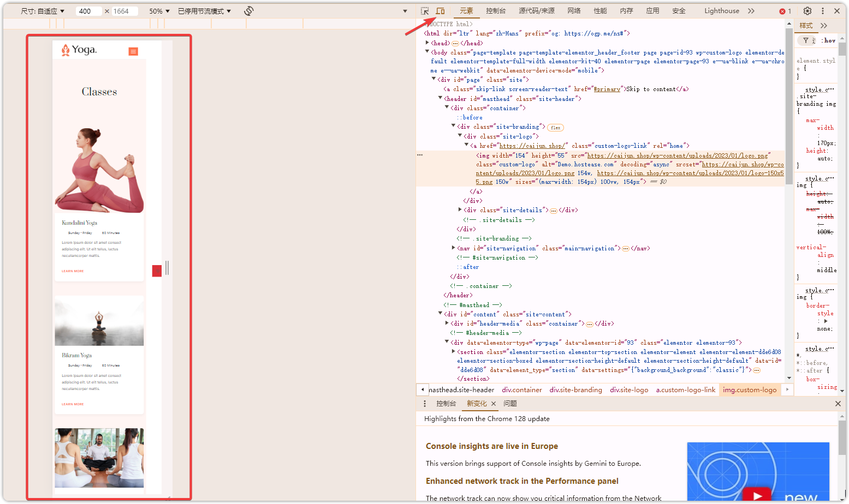The image size is (849, 504).
Task: Open the 50% zoom dropdown
Action: [159, 11]
